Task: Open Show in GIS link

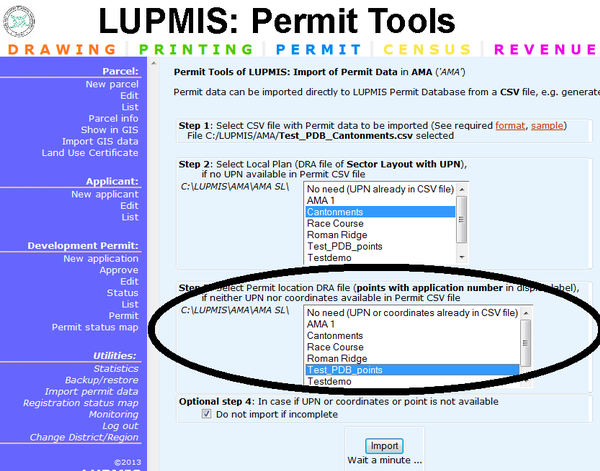Action: (109, 130)
